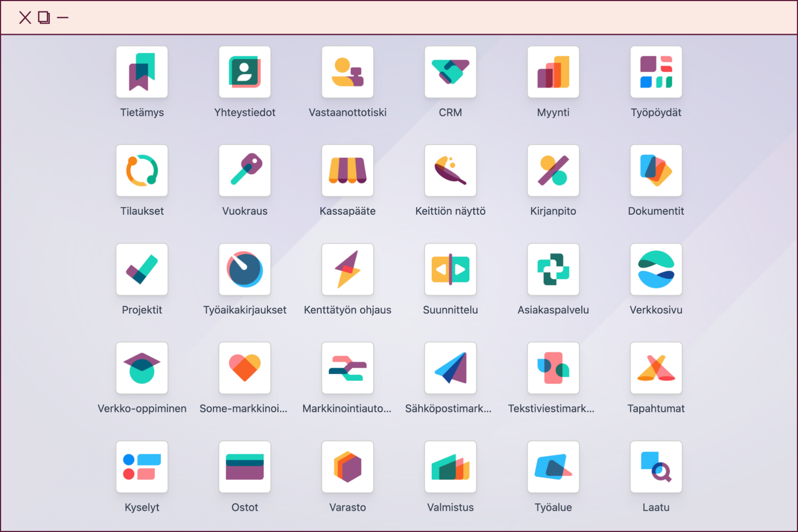The height and width of the screenshot is (532, 798).
Task: Launch the CRM app
Action: [450, 72]
